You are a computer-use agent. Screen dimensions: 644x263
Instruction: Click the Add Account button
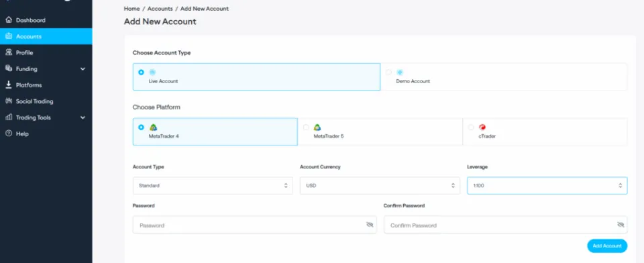[607, 246]
